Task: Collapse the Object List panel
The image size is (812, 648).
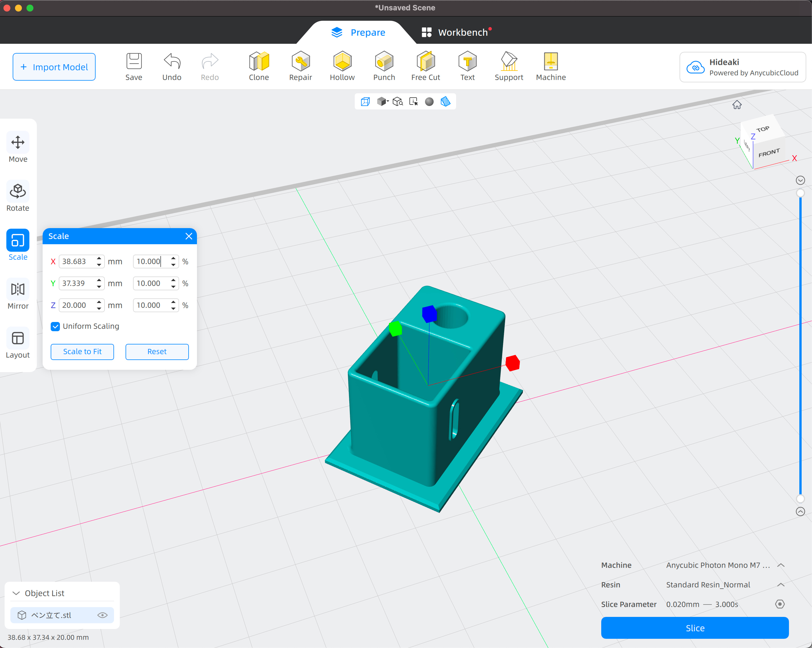Action: point(16,593)
